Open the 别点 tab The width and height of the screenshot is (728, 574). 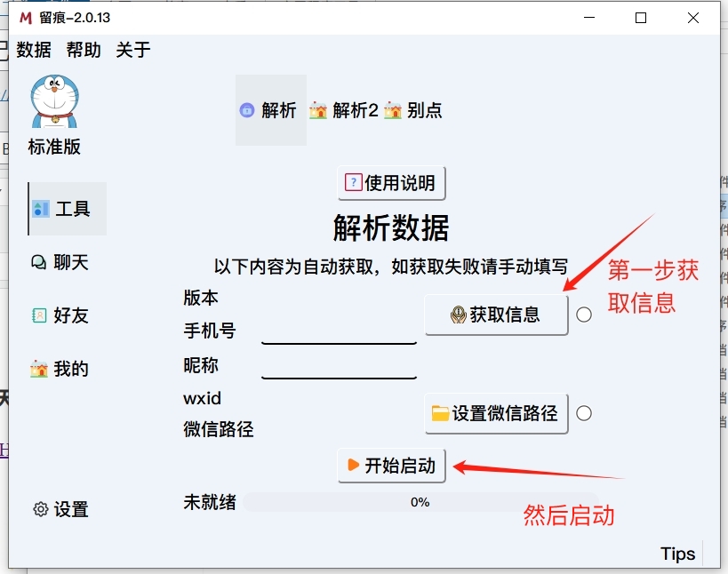pos(413,110)
